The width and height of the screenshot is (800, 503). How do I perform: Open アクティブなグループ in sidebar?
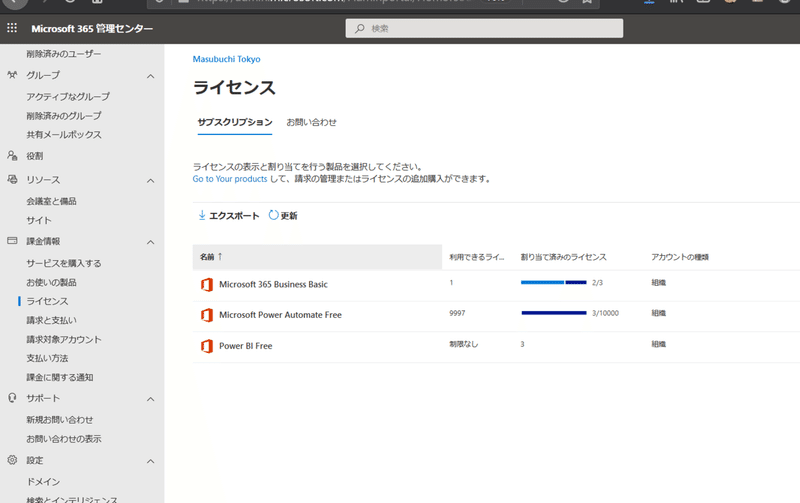(68, 96)
